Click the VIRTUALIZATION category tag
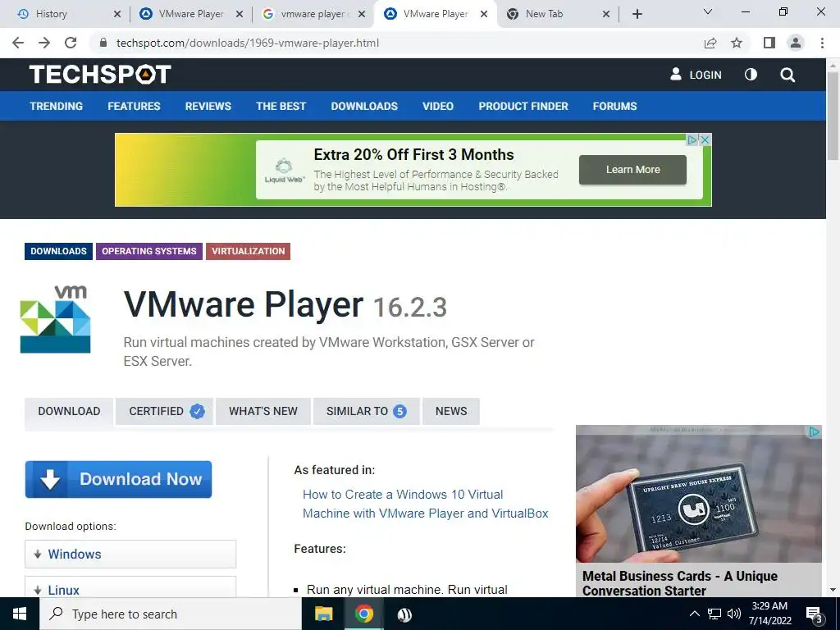Screen dimensions: 840x630 (248, 251)
